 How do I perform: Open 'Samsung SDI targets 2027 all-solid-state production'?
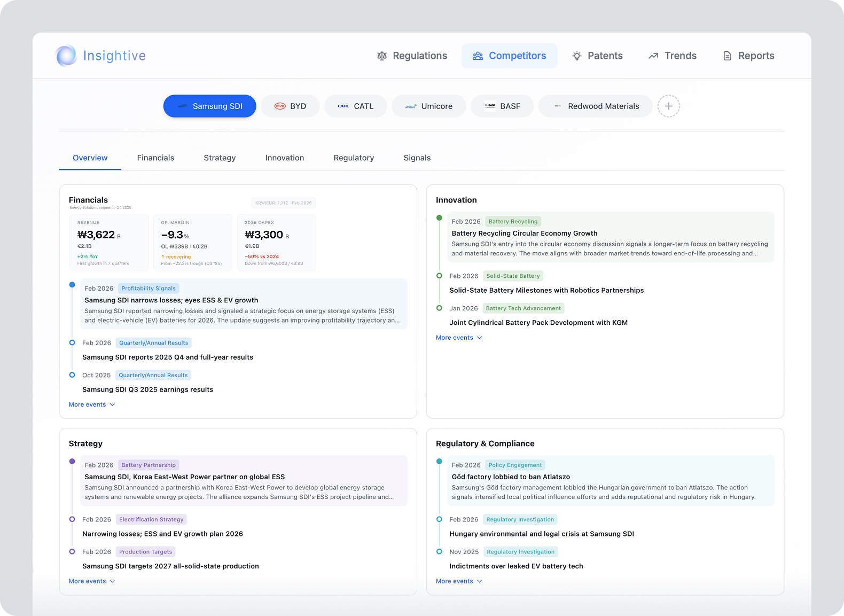pyautogui.click(x=170, y=566)
